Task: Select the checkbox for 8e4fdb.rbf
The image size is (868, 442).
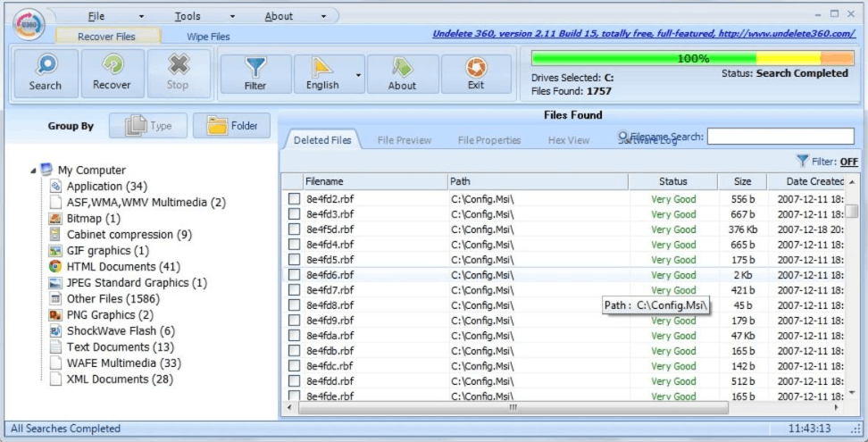Action: coord(294,350)
